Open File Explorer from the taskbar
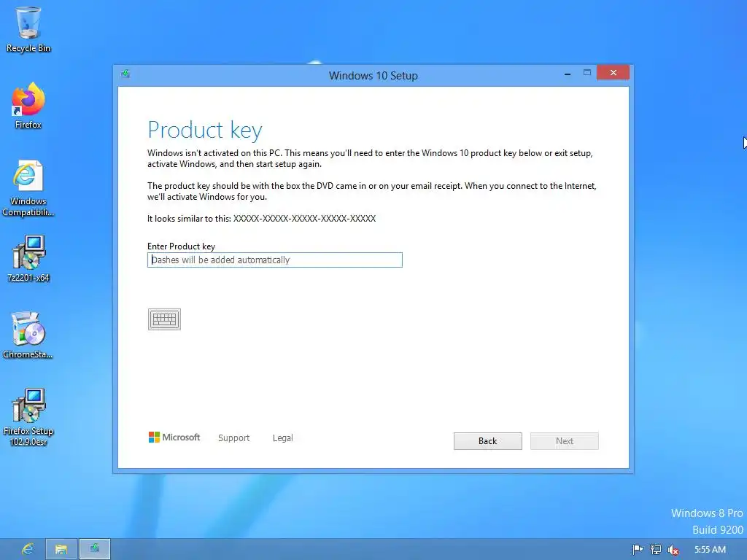This screenshot has height=560, width=747. coord(61,549)
